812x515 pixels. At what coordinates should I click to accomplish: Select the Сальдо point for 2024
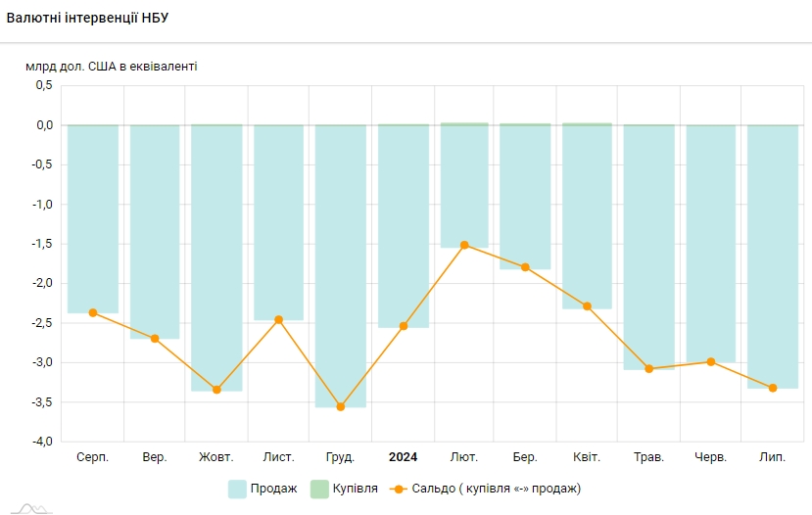coord(403,326)
